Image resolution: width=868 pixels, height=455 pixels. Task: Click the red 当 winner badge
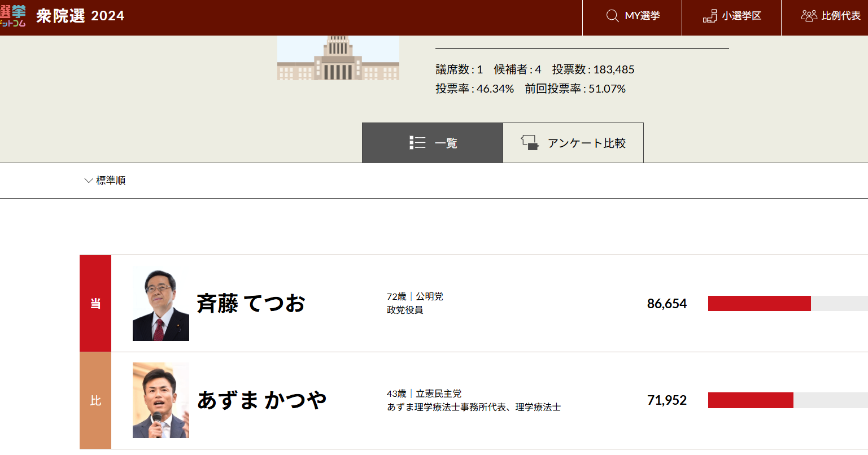[x=95, y=304]
